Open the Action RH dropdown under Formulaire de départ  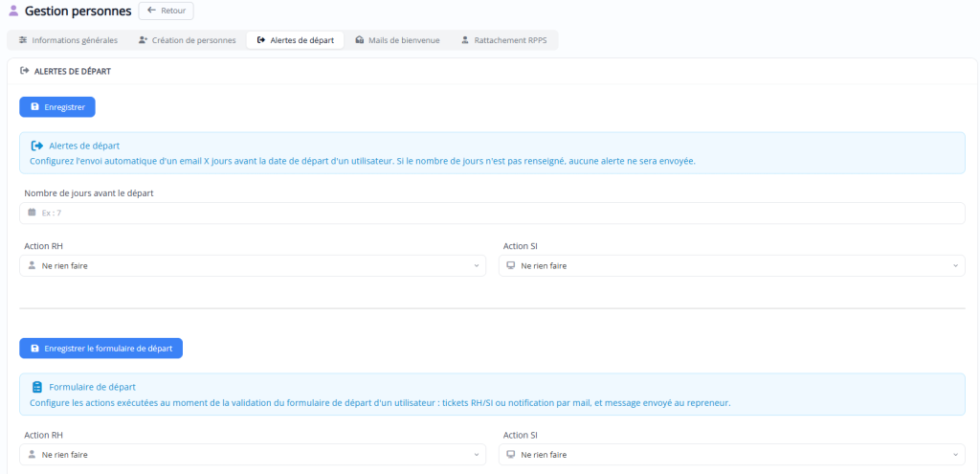click(x=253, y=455)
